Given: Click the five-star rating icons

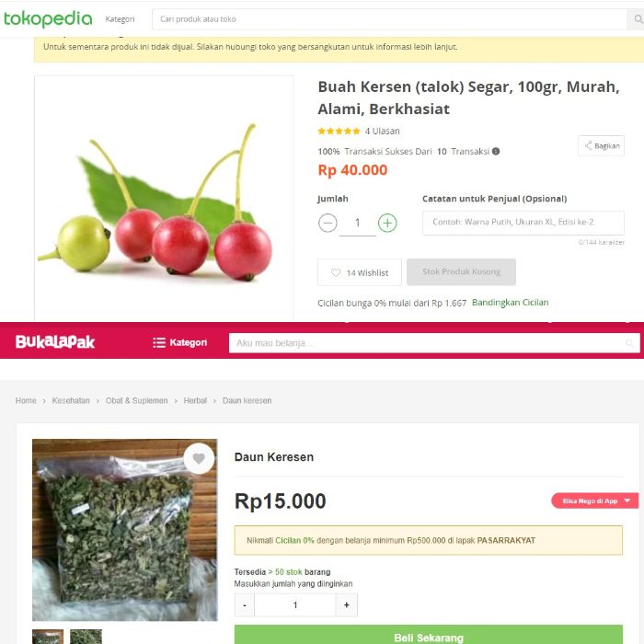Looking at the screenshot, I should tap(339, 132).
